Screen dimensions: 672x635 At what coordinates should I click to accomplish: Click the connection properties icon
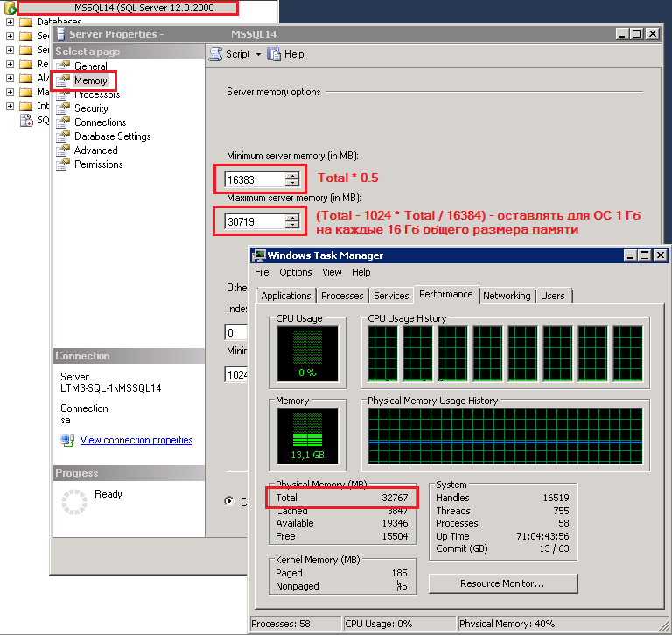pos(67,440)
